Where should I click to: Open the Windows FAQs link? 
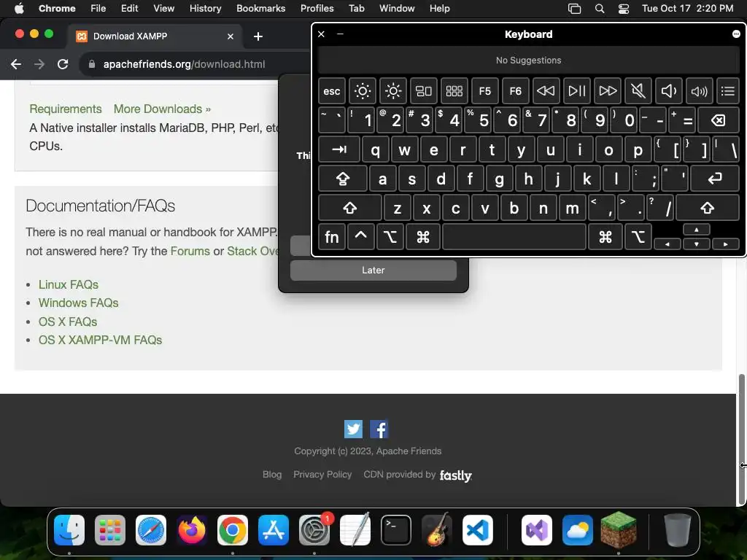(x=79, y=303)
